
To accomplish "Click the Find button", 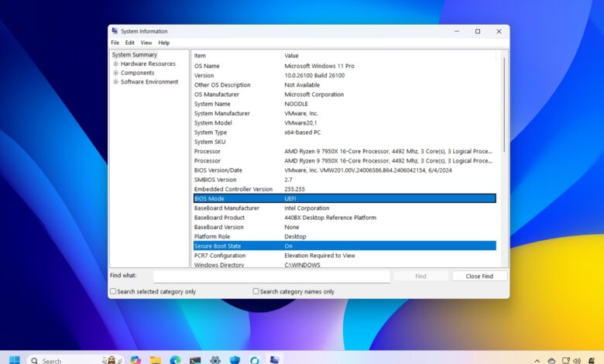I will click(420, 276).
